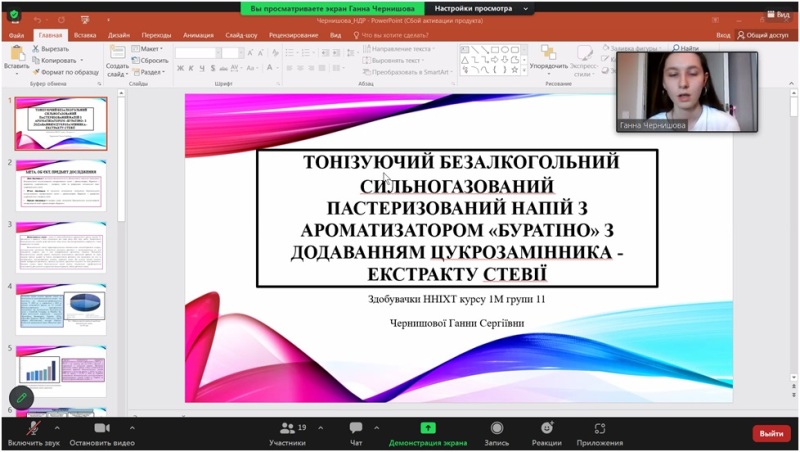Switch to the Вставка tab

85,35
